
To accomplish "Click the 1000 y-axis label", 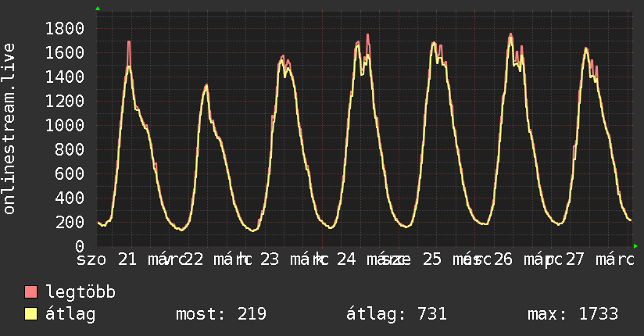I will point(65,125).
